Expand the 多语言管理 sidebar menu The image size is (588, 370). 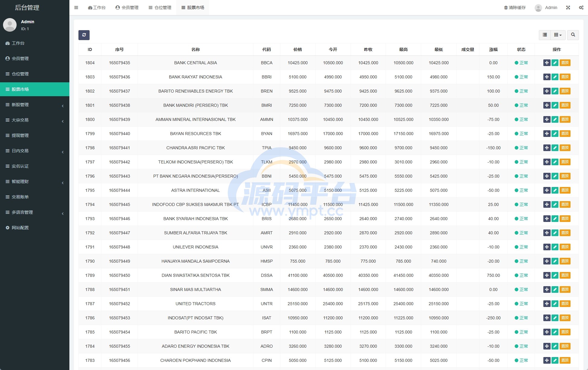[x=35, y=212]
